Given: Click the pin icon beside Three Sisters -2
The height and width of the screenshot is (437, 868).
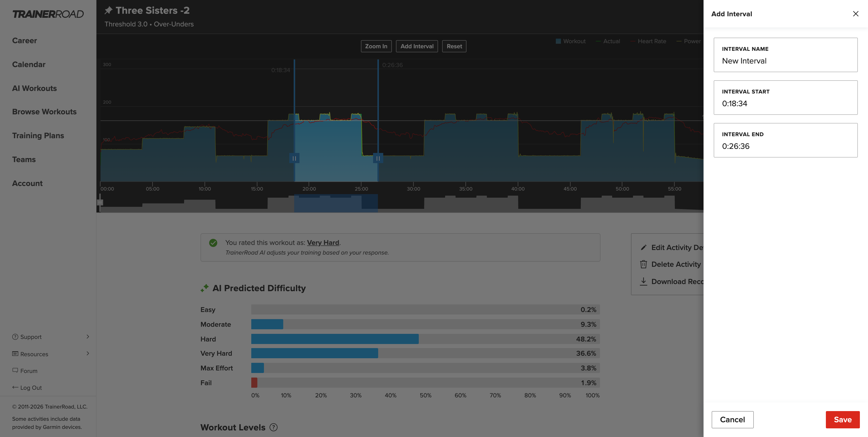Looking at the screenshot, I should pos(108,10).
